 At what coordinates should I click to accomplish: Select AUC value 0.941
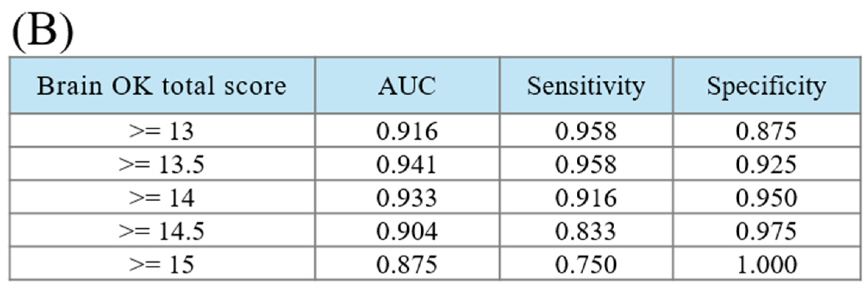click(407, 164)
